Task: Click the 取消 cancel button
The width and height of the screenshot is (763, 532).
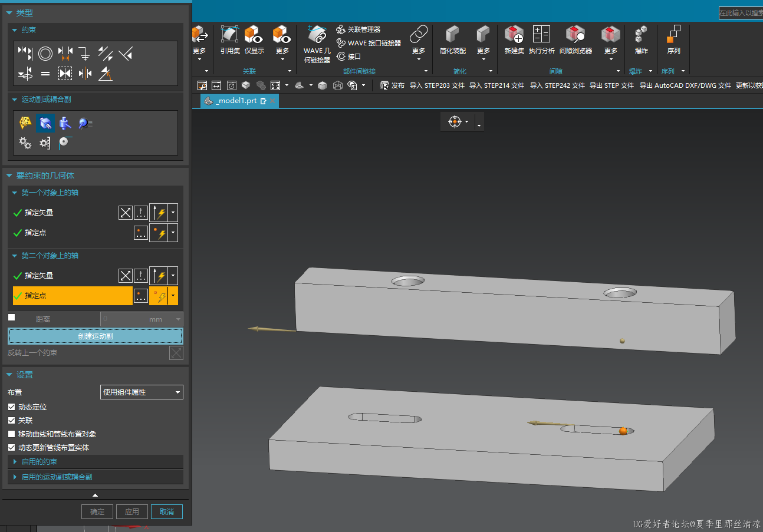Action: coord(167,512)
